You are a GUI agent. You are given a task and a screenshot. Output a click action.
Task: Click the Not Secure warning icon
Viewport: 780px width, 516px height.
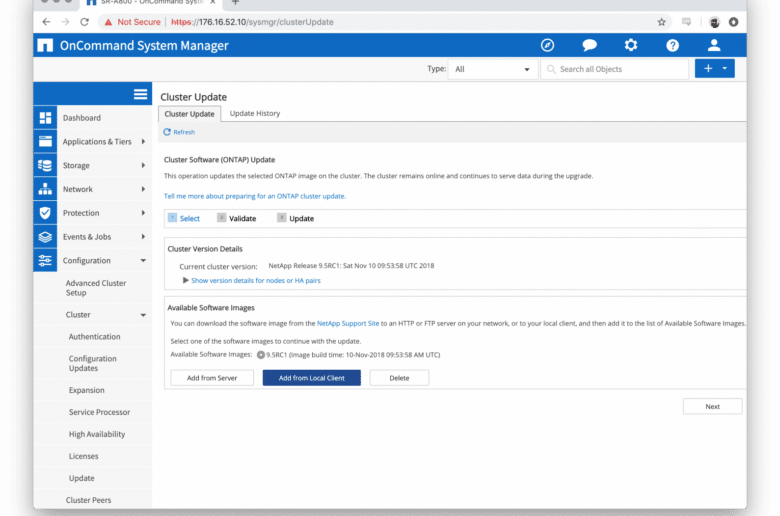108,22
